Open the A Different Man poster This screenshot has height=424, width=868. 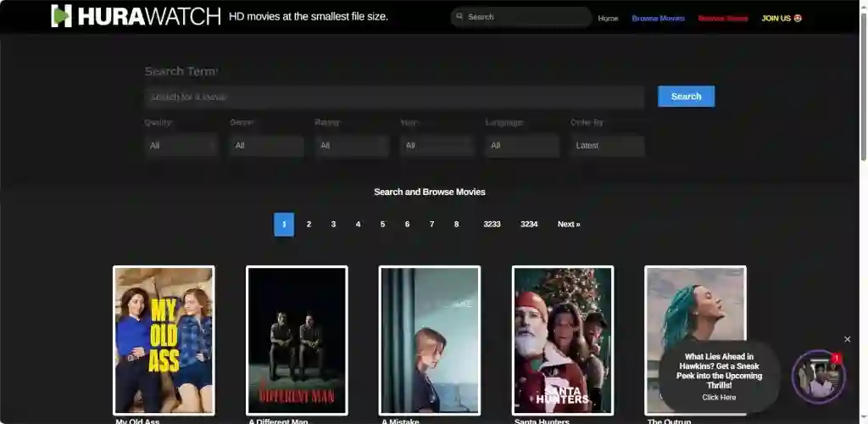[x=297, y=340]
